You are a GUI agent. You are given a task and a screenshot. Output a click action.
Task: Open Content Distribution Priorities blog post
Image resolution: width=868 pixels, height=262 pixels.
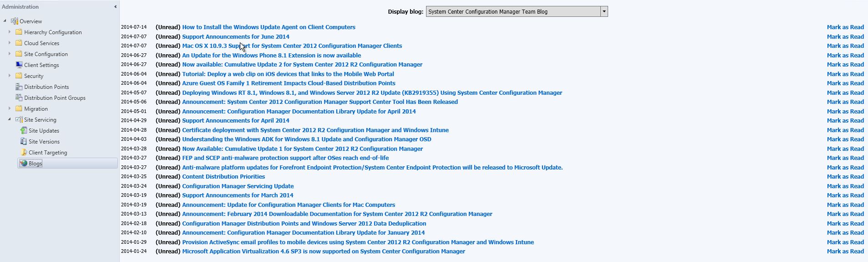223,176
